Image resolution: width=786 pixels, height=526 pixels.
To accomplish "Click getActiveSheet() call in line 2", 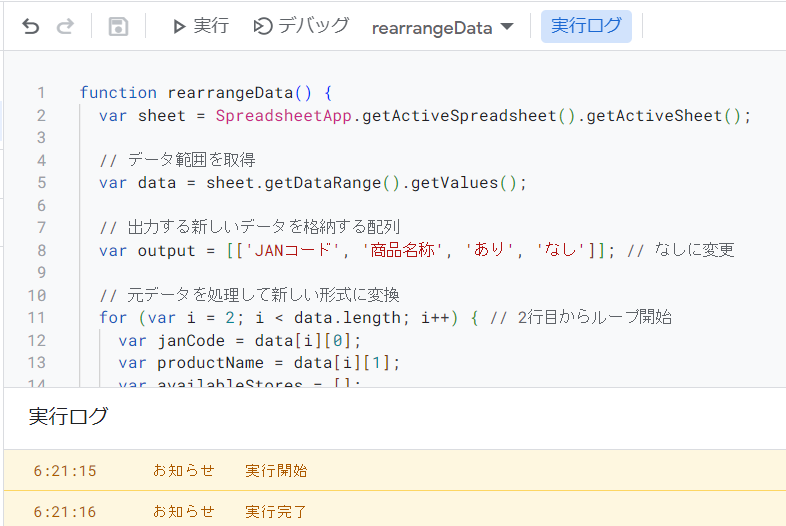I will click(663, 116).
